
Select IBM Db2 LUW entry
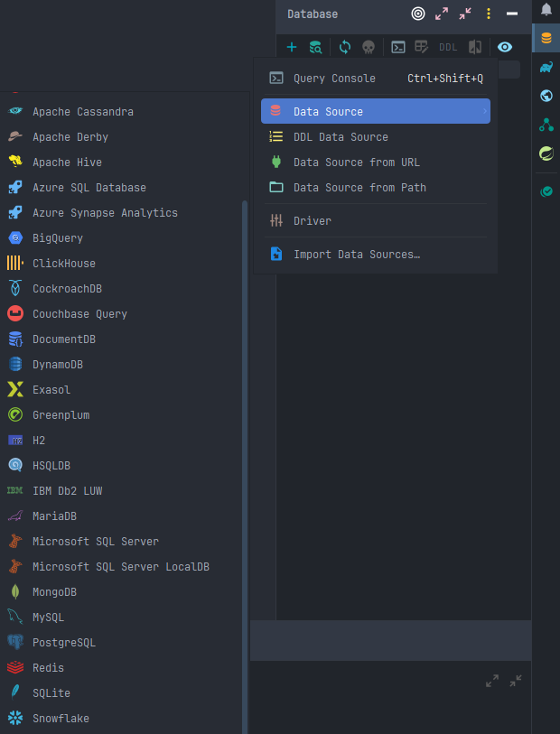coord(123,490)
